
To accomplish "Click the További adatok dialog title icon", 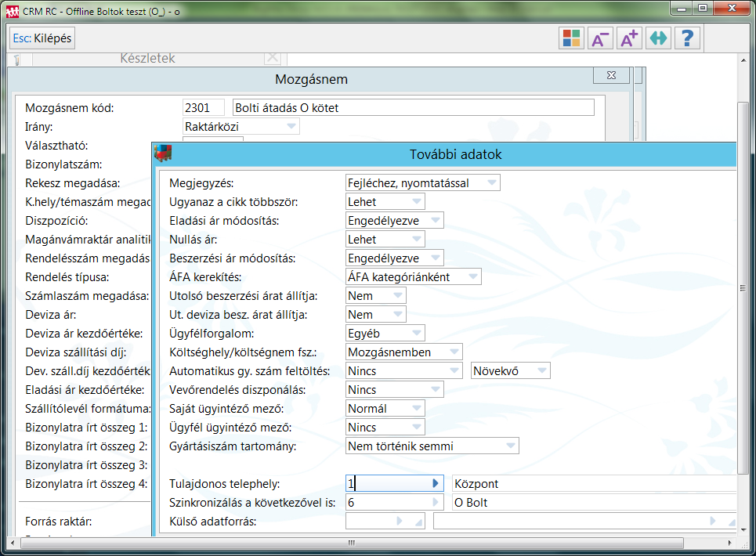I will pyautogui.click(x=164, y=154).
